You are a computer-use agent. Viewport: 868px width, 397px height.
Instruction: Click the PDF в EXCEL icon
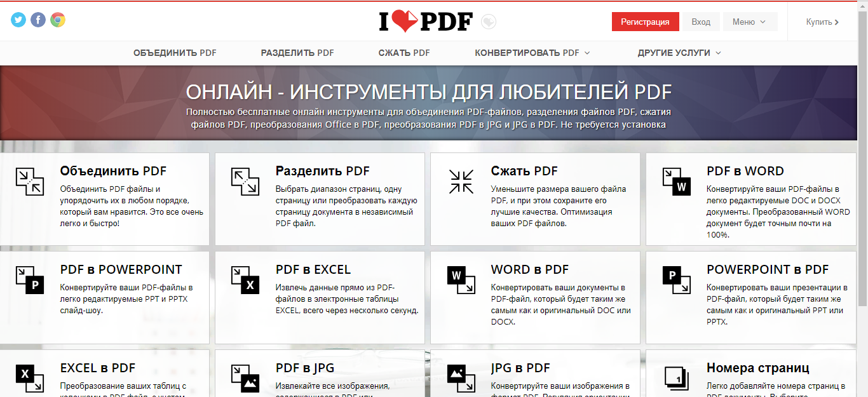245,279
